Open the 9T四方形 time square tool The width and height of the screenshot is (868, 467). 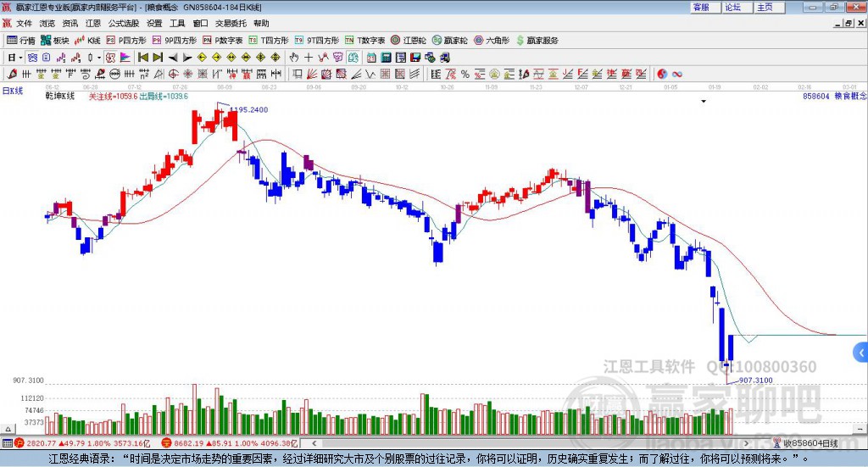point(317,41)
